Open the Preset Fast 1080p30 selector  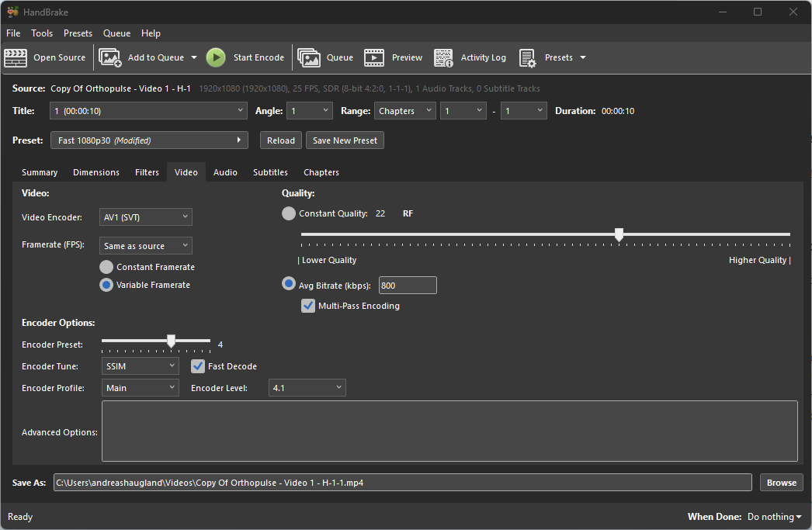pyautogui.click(x=149, y=140)
